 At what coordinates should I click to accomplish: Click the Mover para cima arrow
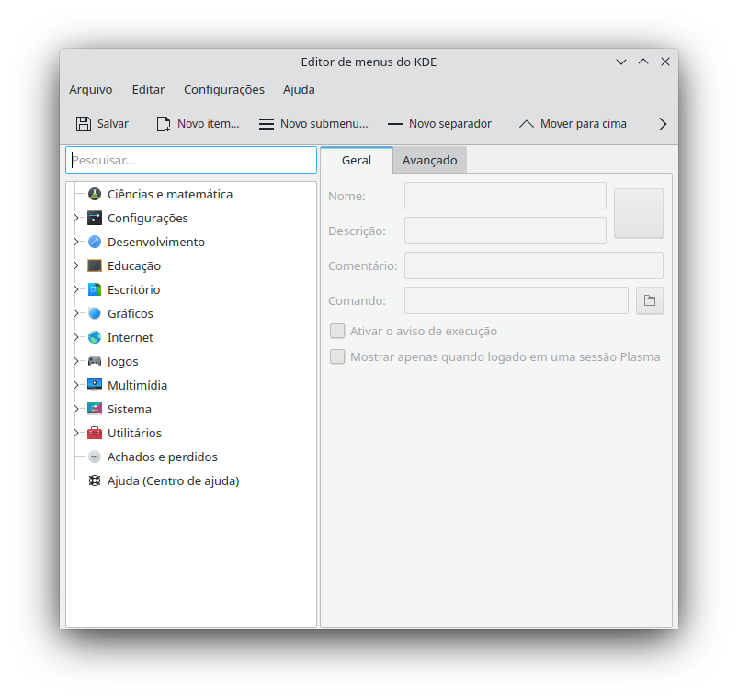click(527, 124)
